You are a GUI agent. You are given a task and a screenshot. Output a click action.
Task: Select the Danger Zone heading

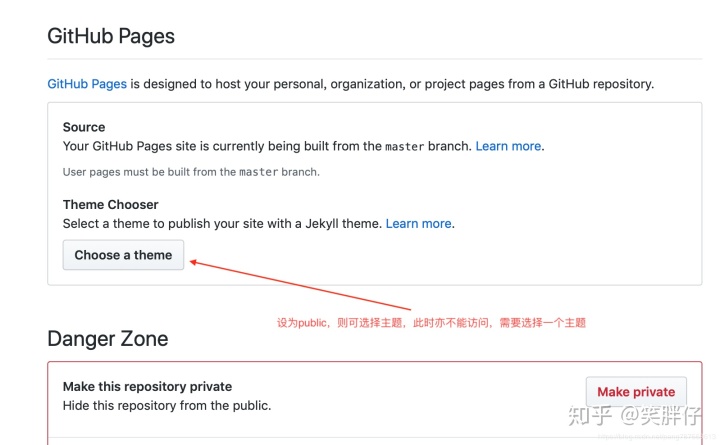[108, 339]
